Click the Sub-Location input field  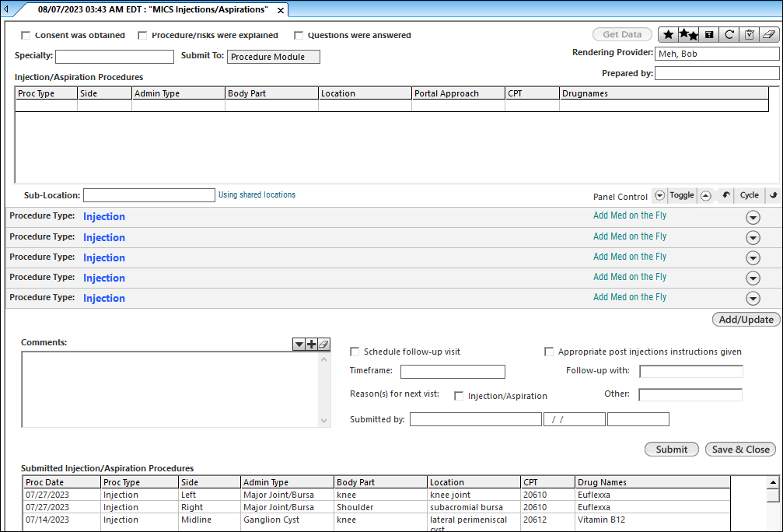pos(149,195)
